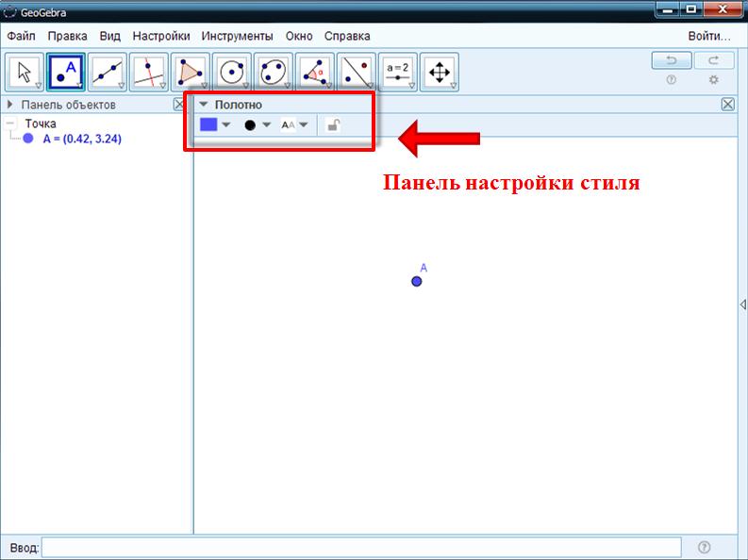Expand the Панель объектов style bar triangle

pos(10,105)
